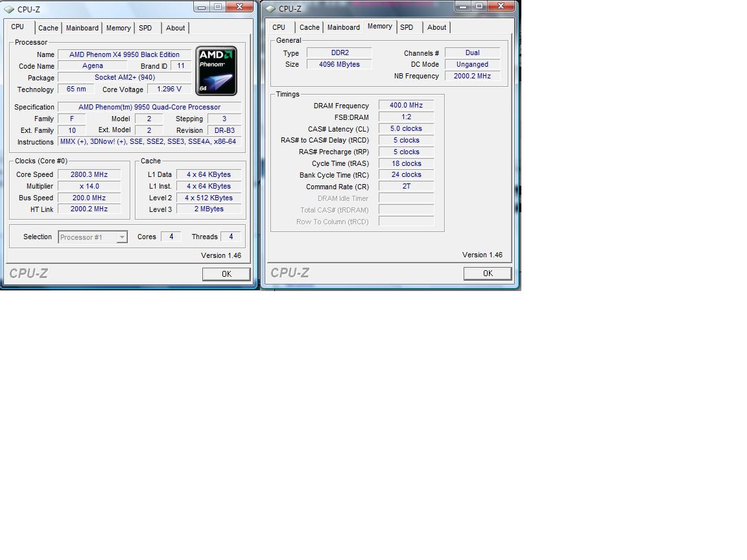Click the FSB:DRAM 1:2 value
This screenshot has width=747, height=560.
pos(406,117)
